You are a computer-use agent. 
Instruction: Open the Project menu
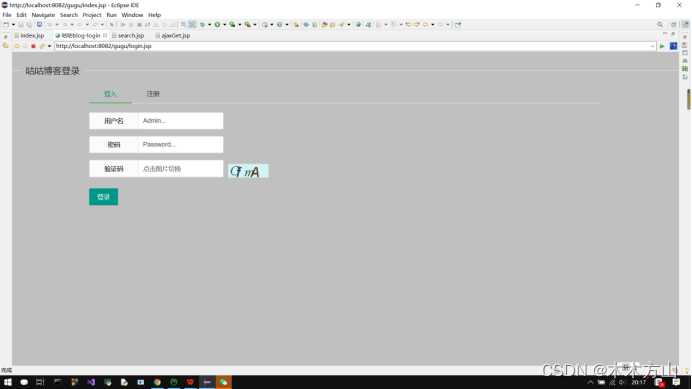(92, 15)
